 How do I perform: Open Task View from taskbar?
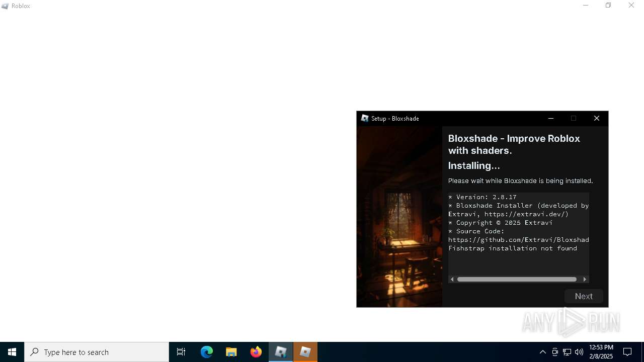tap(181, 352)
